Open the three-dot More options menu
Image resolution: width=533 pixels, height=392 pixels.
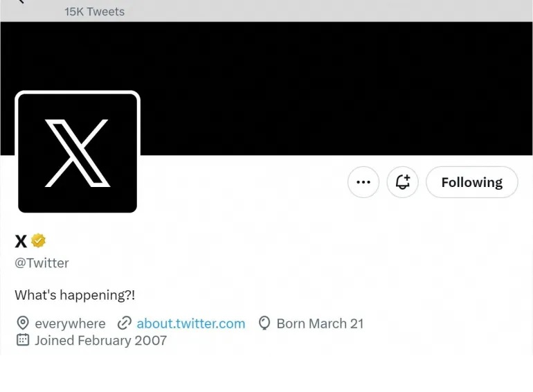tap(363, 182)
